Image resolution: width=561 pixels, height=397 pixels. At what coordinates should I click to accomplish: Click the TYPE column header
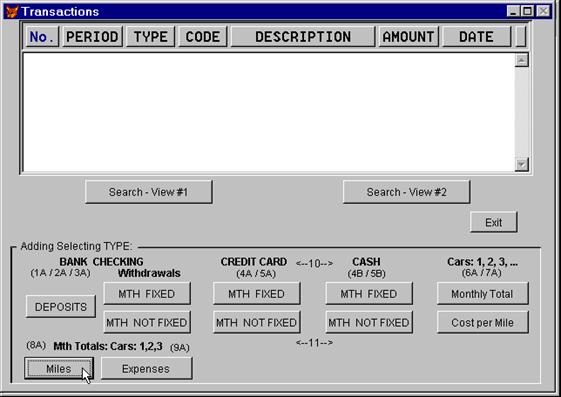150,36
